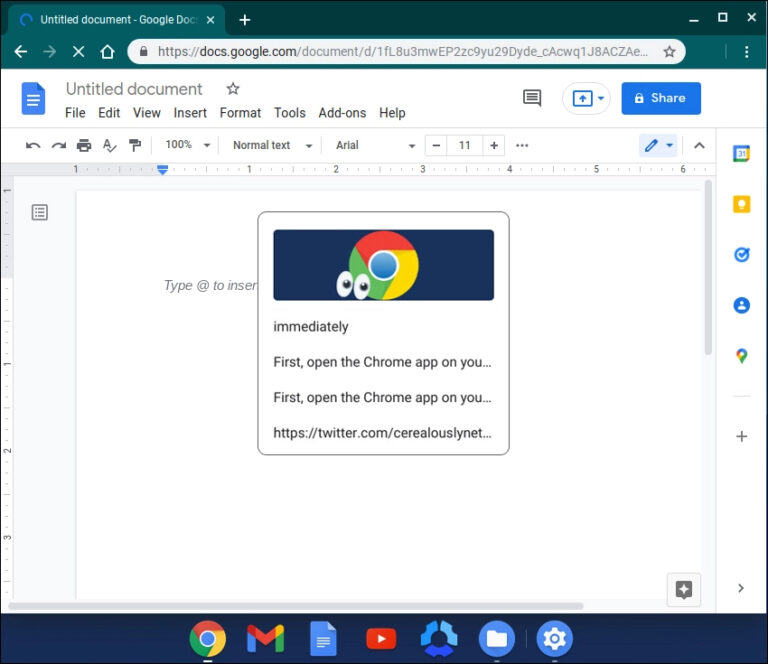Screen dimensions: 768x664
Task: Open Google Calendar side panel
Action: point(741,154)
